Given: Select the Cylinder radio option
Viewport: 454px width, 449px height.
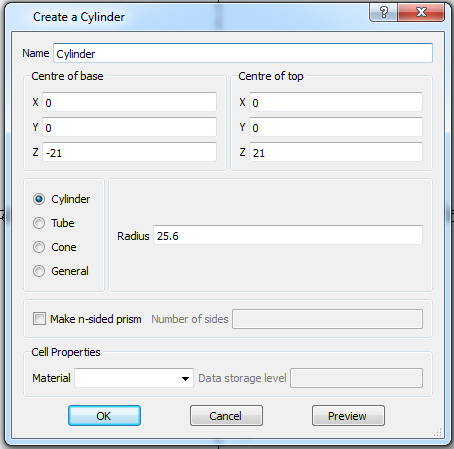Looking at the screenshot, I should coord(39,199).
